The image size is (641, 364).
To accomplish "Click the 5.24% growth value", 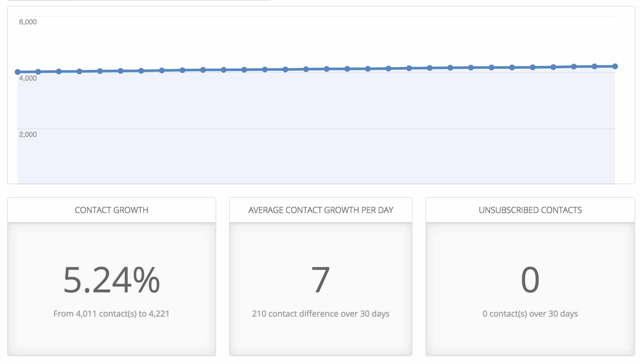I will (x=112, y=280).
